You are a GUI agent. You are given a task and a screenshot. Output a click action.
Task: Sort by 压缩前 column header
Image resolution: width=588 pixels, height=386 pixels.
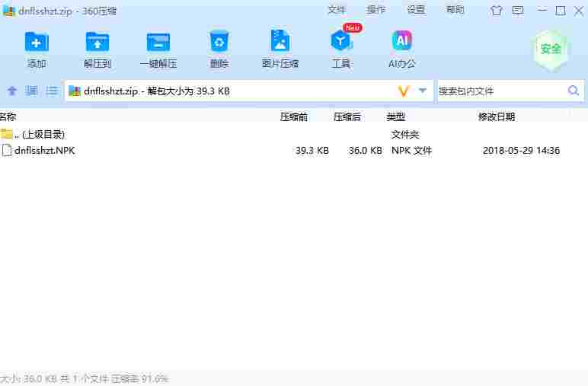294,117
